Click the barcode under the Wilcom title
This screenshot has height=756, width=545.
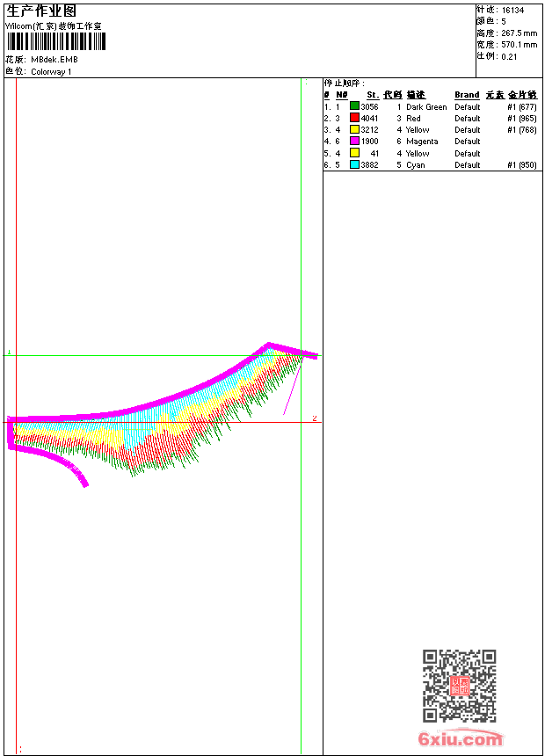(56, 41)
